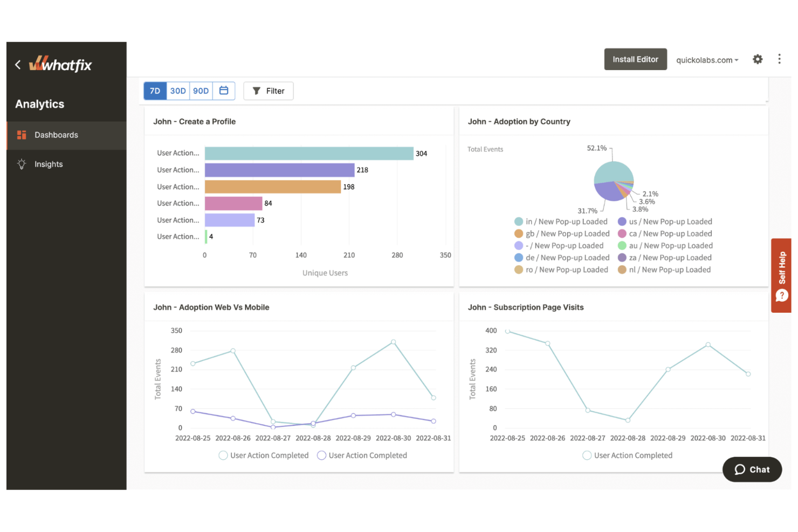Viewport: 798px width, 532px height.
Task: Open the Chat button
Action: point(752,469)
